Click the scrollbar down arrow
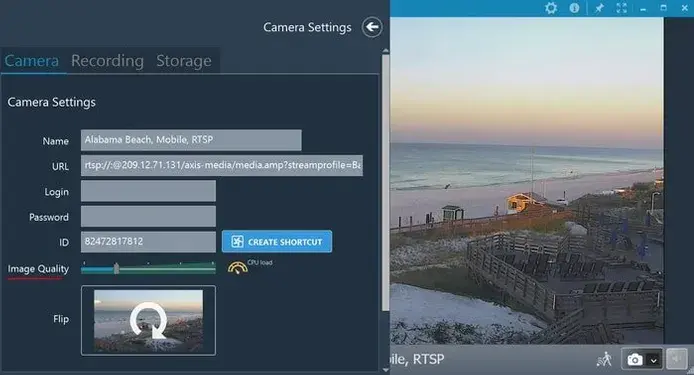Image resolution: width=694 pixels, height=375 pixels. pos(386,370)
